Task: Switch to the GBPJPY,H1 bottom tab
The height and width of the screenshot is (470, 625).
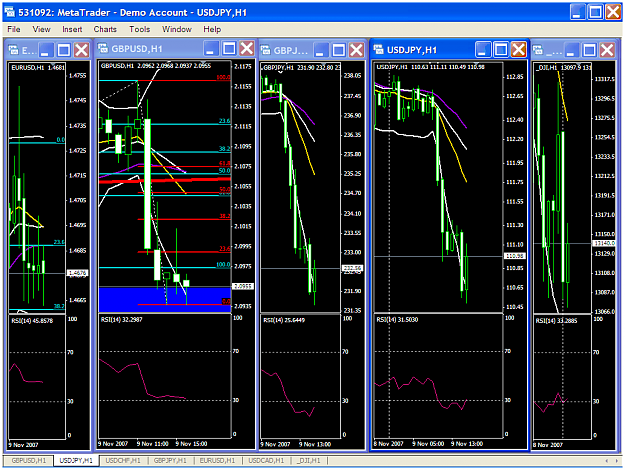Action: point(170,460)
